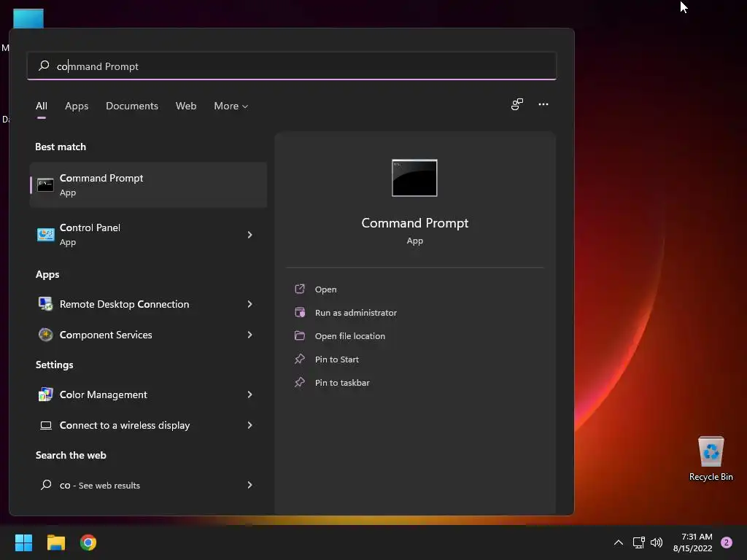Choose Run as administrator
This screenshot has width=747, height=560.
(356, 312)
